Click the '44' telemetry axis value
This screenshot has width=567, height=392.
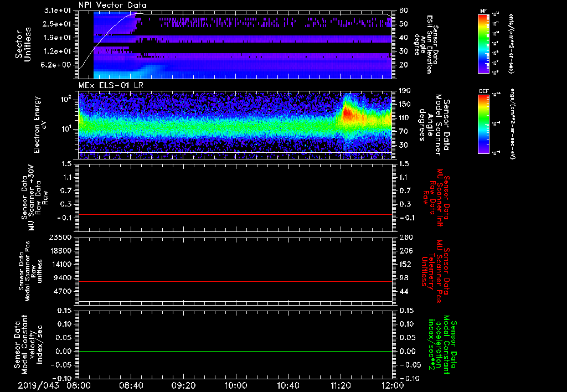coord(404,291)
